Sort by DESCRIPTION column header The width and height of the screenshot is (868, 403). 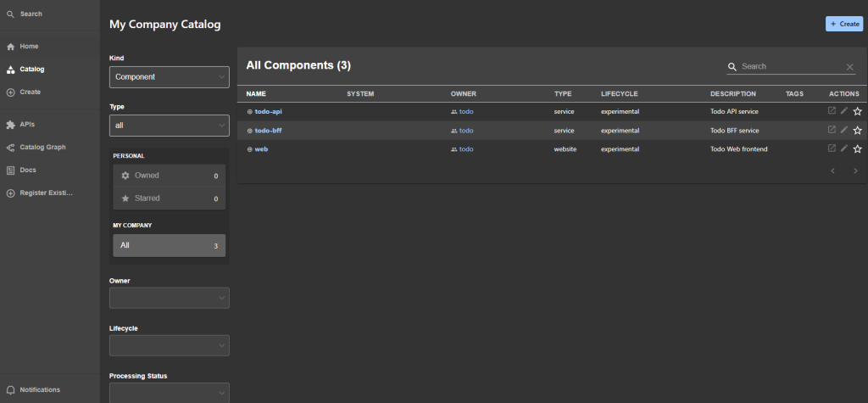pyautogui.click(x=733, y=93)
